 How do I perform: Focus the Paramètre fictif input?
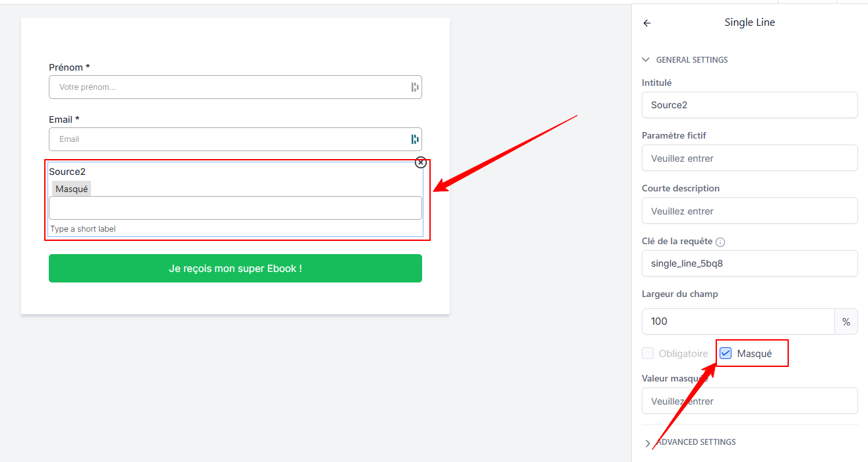[749, 158]
